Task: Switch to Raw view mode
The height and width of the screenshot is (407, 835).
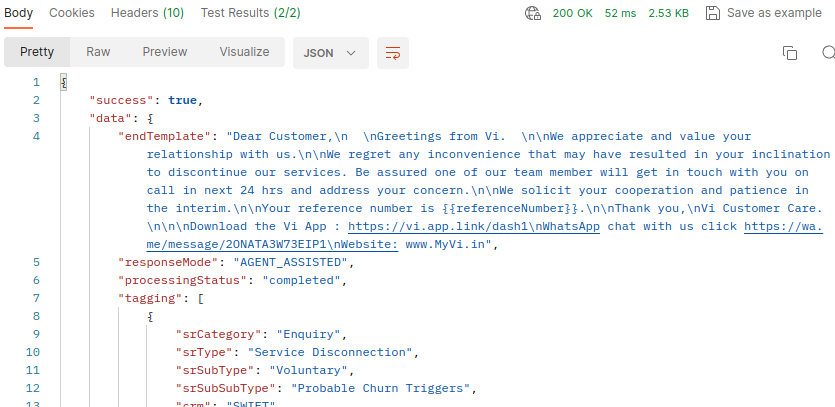Action: pos(98,52)
